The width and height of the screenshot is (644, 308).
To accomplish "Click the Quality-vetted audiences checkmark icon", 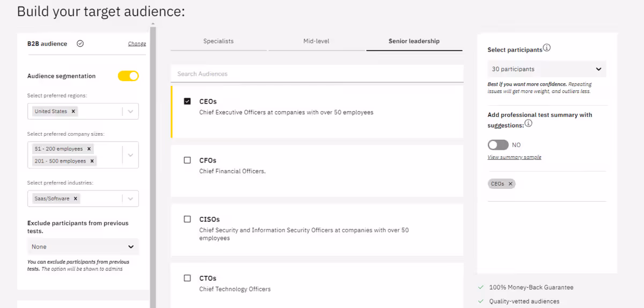I will 480,302.
